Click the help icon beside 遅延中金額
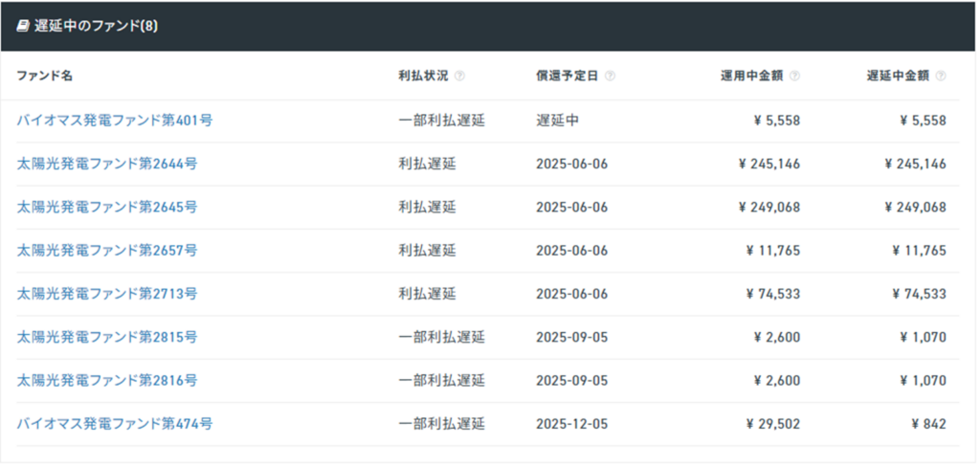This screenshot has height=466, width=980. (x=941, y=77)
